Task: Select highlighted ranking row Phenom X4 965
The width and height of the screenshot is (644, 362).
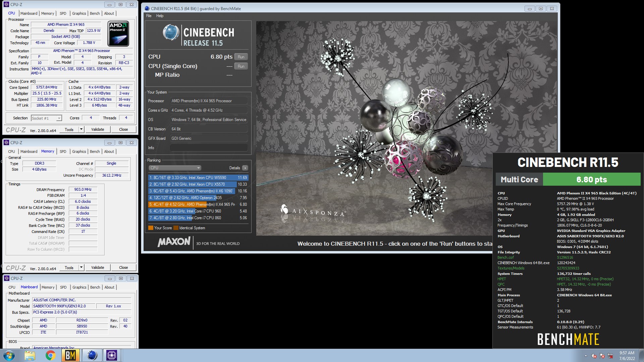Action: point(198,204)
